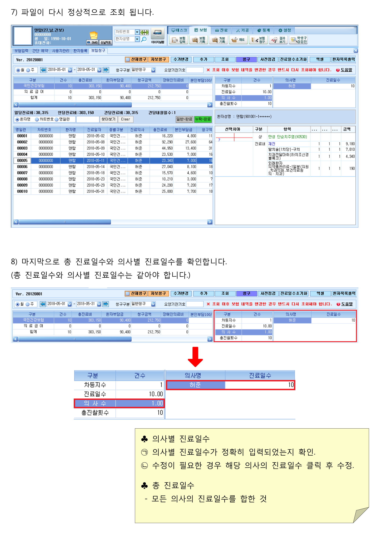Click left scroll arrow under the patient list
Screen dimensions: 392x539
coord(16,222)
